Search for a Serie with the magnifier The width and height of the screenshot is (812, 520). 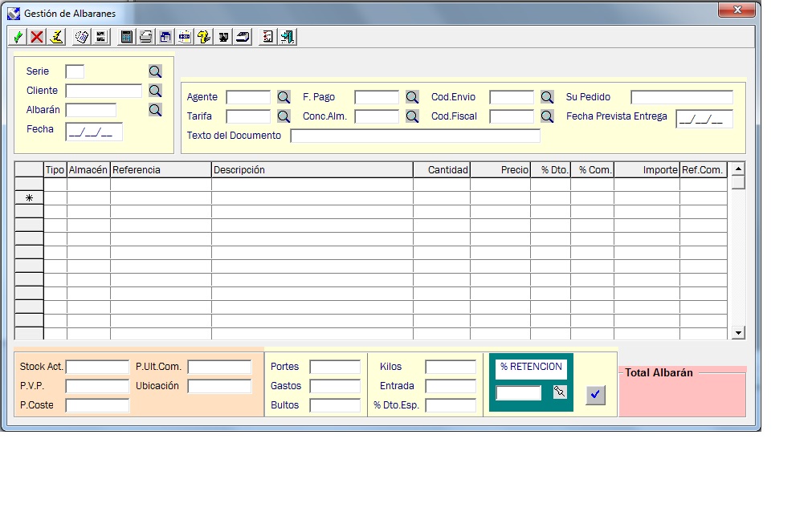click(155, 71)
